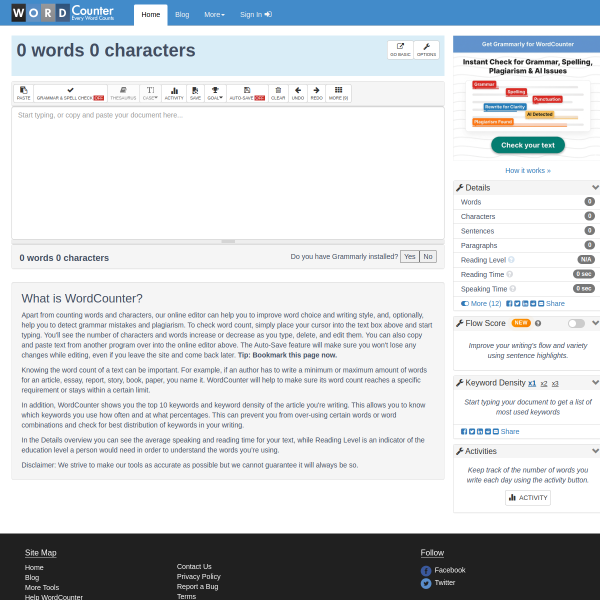Answer Yes to Grammarly installed
This screenshot has width=600, height=600.
tap(409, 256)
